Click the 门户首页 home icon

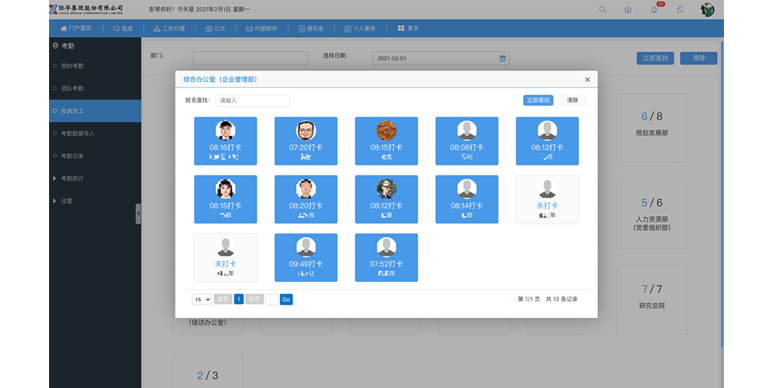(64, 29)
